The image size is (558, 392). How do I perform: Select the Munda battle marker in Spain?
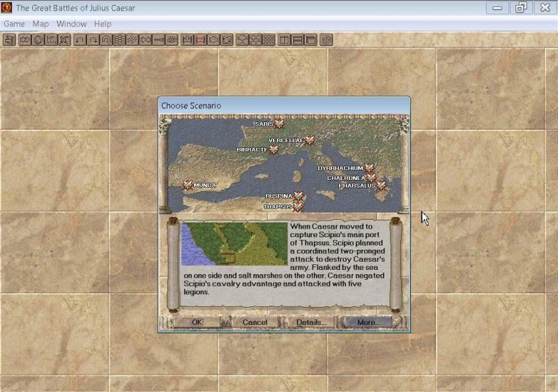pos(187,185)
